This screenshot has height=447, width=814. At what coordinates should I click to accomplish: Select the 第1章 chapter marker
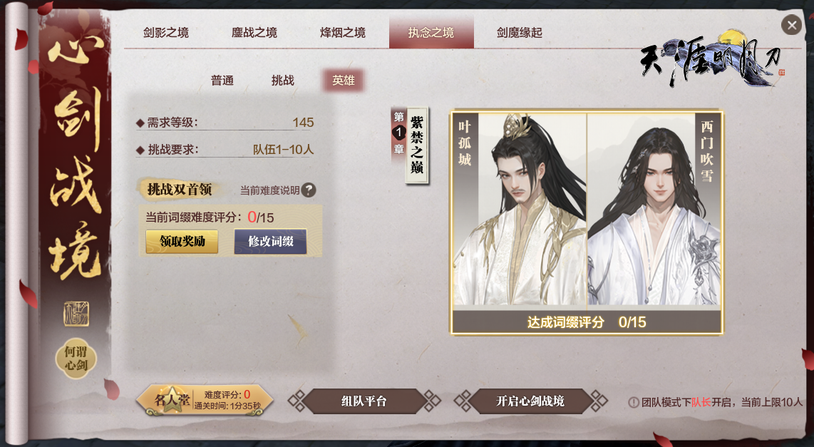(x=398, y=132)
